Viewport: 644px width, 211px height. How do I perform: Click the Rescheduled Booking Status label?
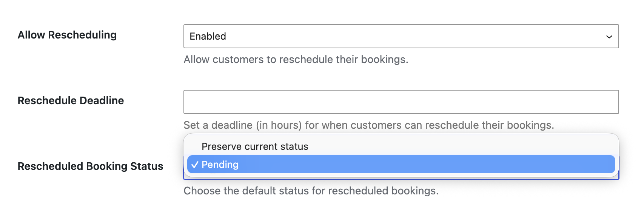click(x=90, y=166)
